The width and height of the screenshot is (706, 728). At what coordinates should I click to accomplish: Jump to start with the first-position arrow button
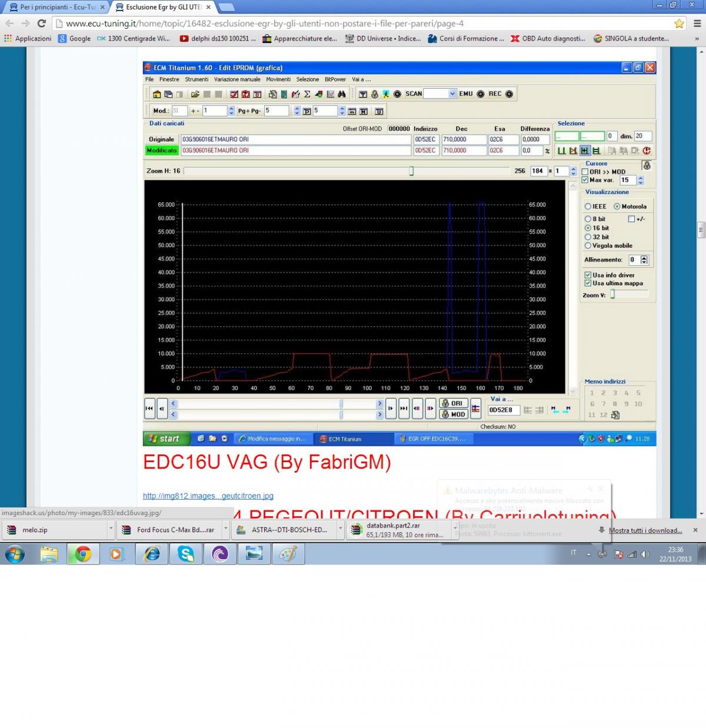click(x=149, y=408)
